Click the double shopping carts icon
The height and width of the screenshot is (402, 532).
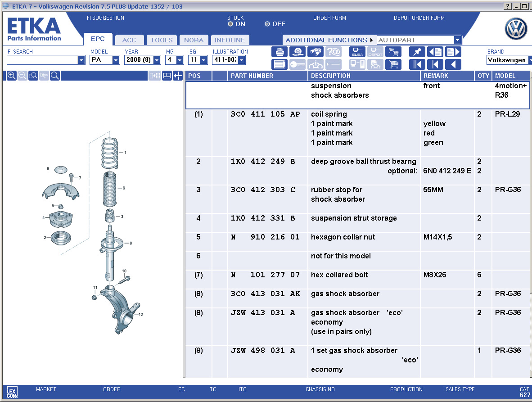[x=393, y=52]
